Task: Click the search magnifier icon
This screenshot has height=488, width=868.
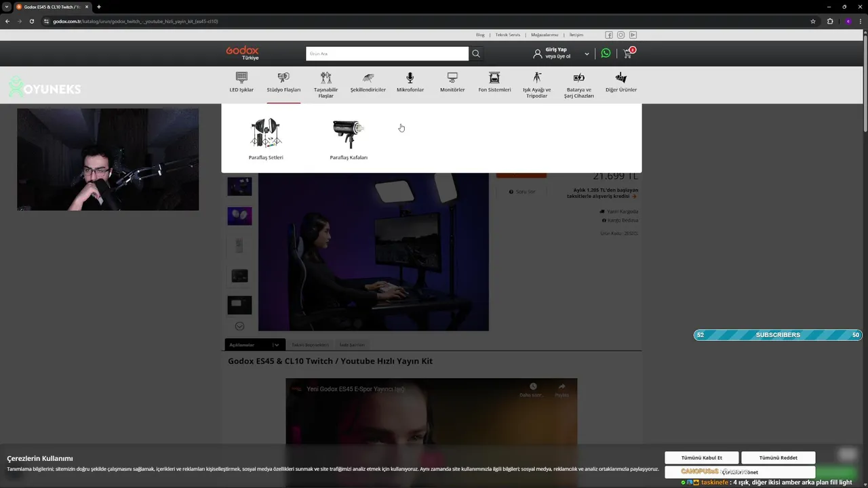Action: (x=476, y=54)
